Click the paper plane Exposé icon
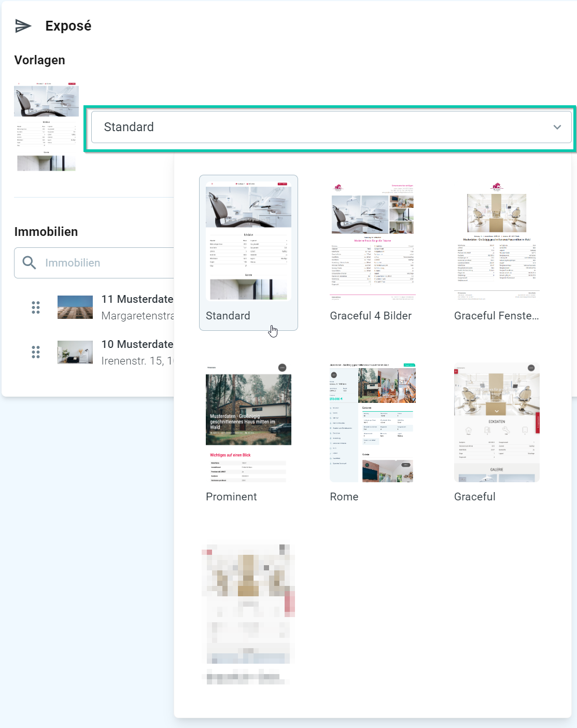This screenshot has width=577, height=728. [23, 26]
